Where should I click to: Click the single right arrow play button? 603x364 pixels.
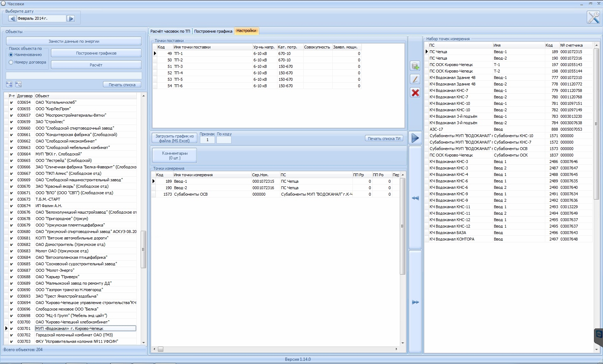(415, 138)
